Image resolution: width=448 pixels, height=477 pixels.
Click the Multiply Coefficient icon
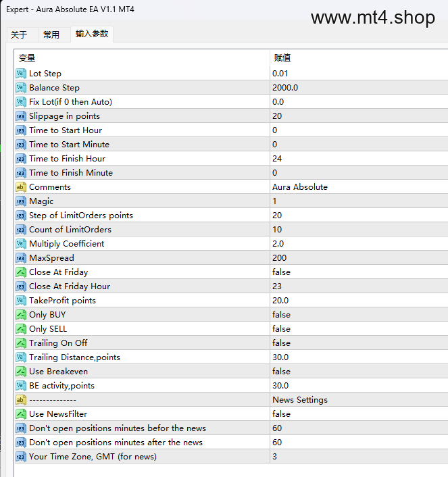pos(21,244)
